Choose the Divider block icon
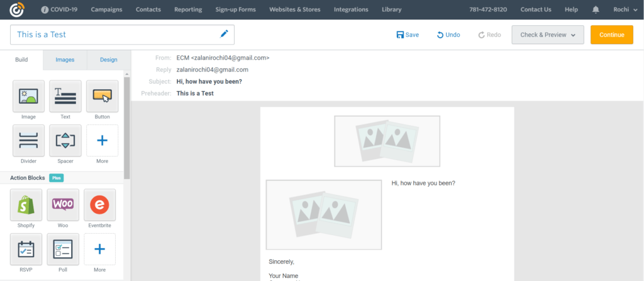This screenshot has width=644, height=281. click(28, 141)
